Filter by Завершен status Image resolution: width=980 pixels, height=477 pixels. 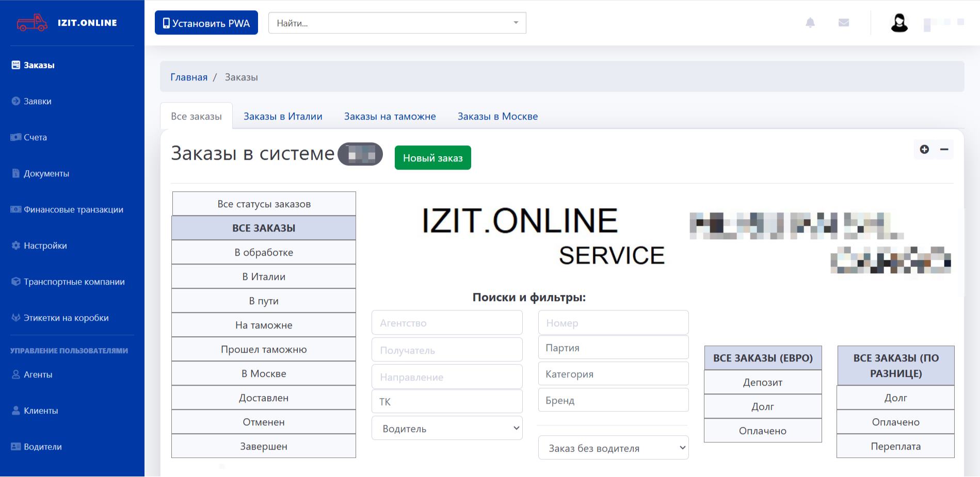[x=264, y=446]
